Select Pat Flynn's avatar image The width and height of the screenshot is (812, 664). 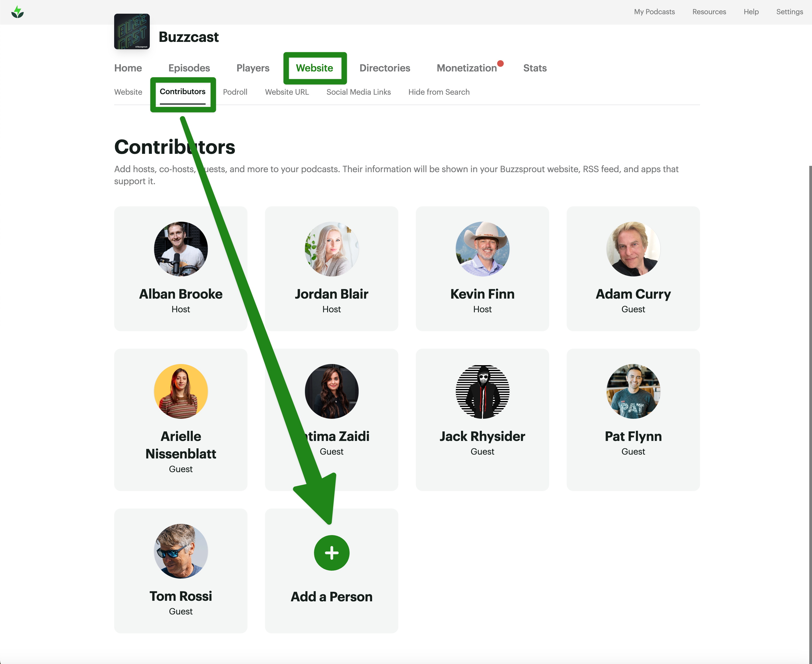coord(633,391)
